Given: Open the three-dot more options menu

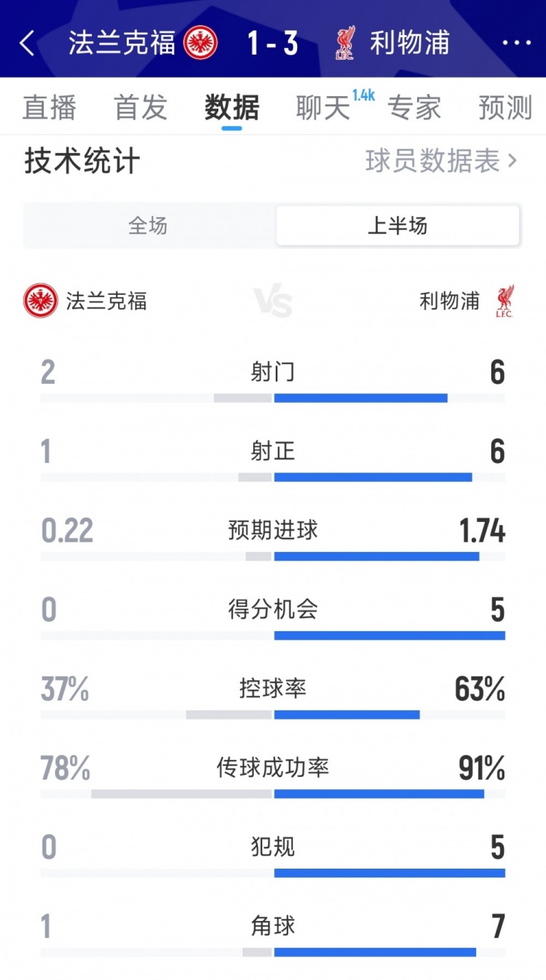Looking at the screenshot, I should [516, 44].
